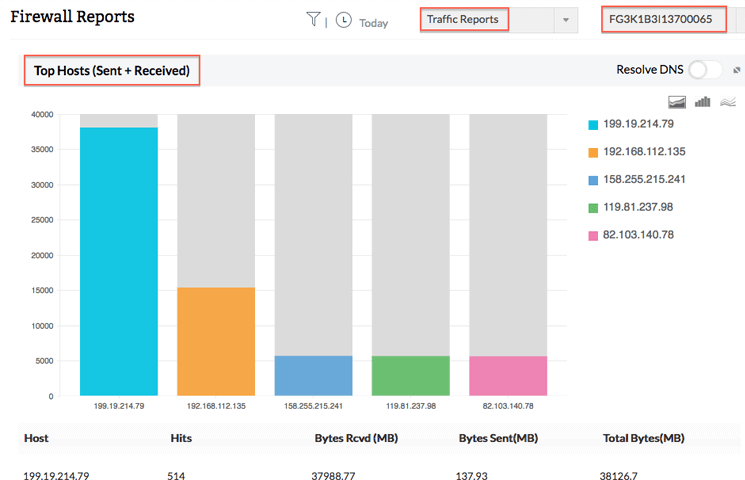This screenshot has width=745, height=480.
Task: Switch to line chart view
Action: click(728, 102)
